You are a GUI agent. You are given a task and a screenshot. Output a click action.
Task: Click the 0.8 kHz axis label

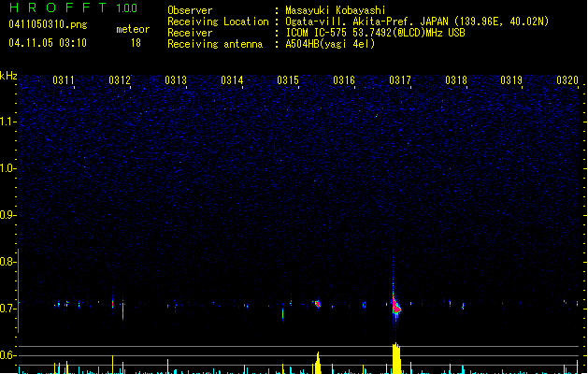point(7,262)
